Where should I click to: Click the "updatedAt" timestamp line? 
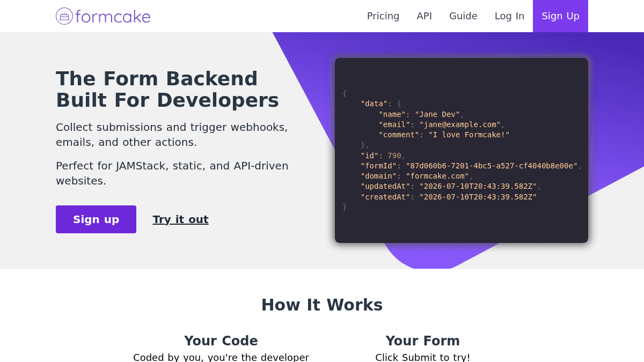coord(451,186)
